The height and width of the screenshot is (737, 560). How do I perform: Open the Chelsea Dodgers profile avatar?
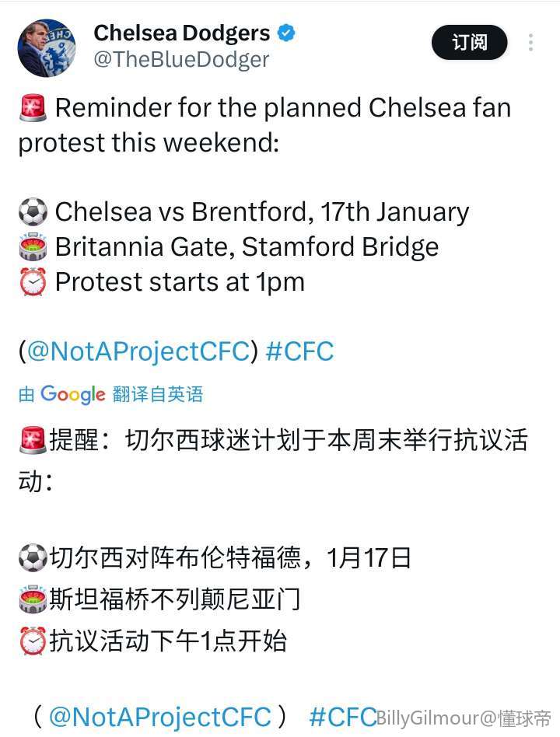click(47, 48)
